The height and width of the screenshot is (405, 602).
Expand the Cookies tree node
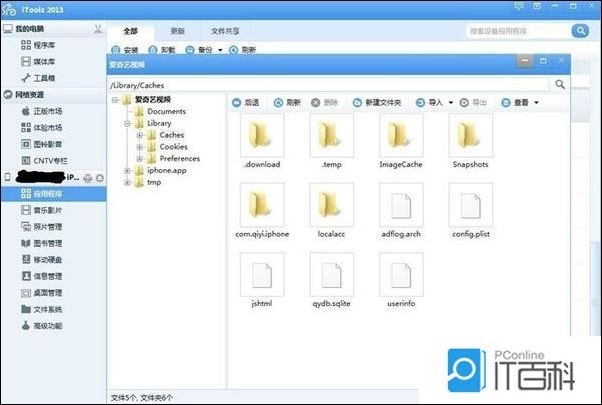click(140, 147)
